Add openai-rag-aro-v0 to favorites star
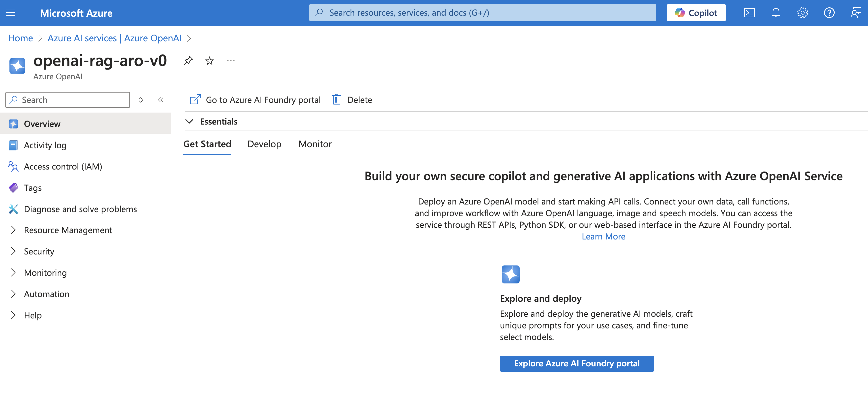Image resolution: width=868 pixels, height=393 pixels. point(209,61)
